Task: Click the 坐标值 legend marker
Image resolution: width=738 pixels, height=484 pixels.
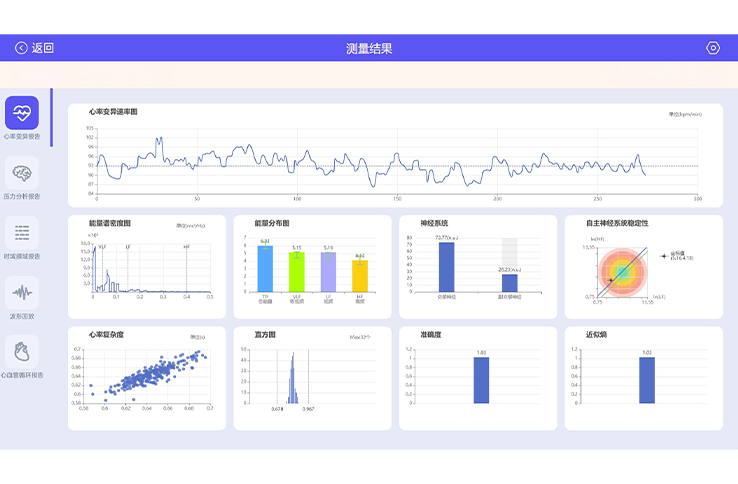Action: pyautogui.click(x=664, y=256)
